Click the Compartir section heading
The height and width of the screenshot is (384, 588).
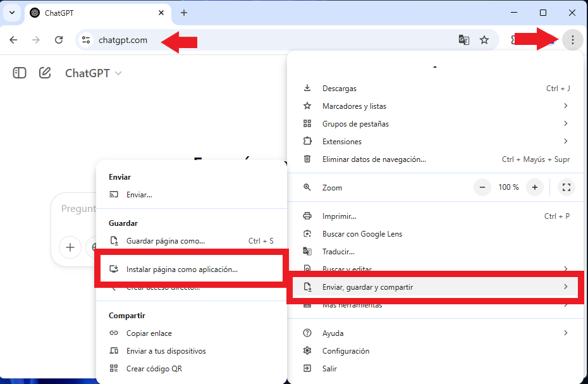tap(126, 316)
